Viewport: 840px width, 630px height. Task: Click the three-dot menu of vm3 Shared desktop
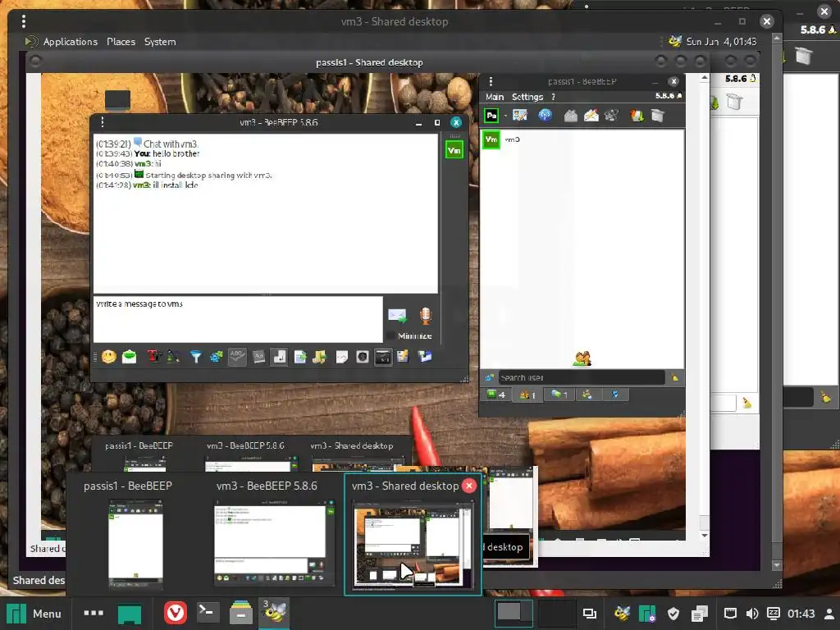point(24,21)
